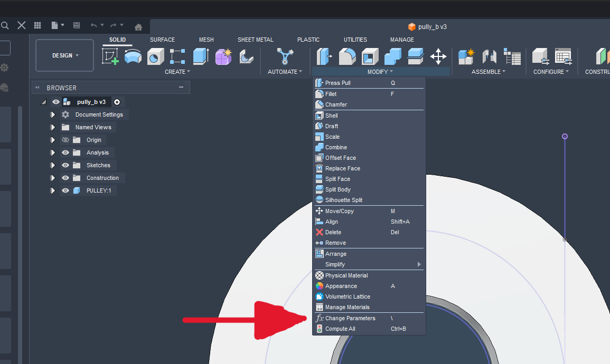The image size is (610, 364).
Task: Click the Save disk icon
Action: click(77, 26)
